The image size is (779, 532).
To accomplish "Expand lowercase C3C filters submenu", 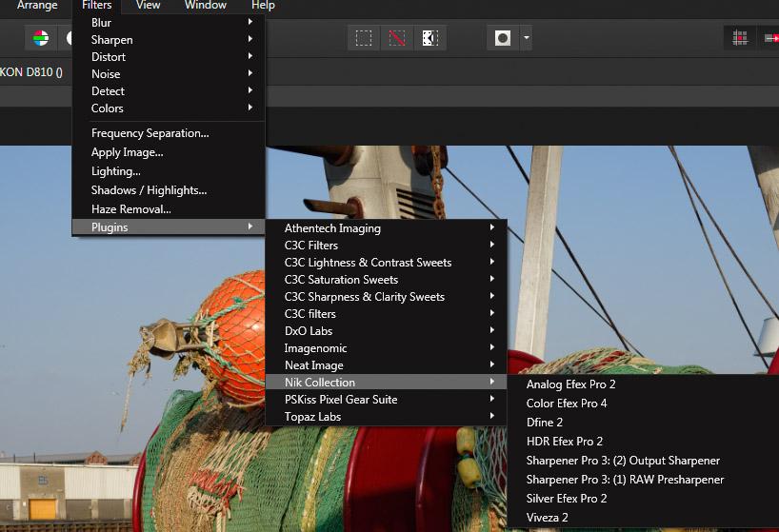I will click(x=386, y=314).
